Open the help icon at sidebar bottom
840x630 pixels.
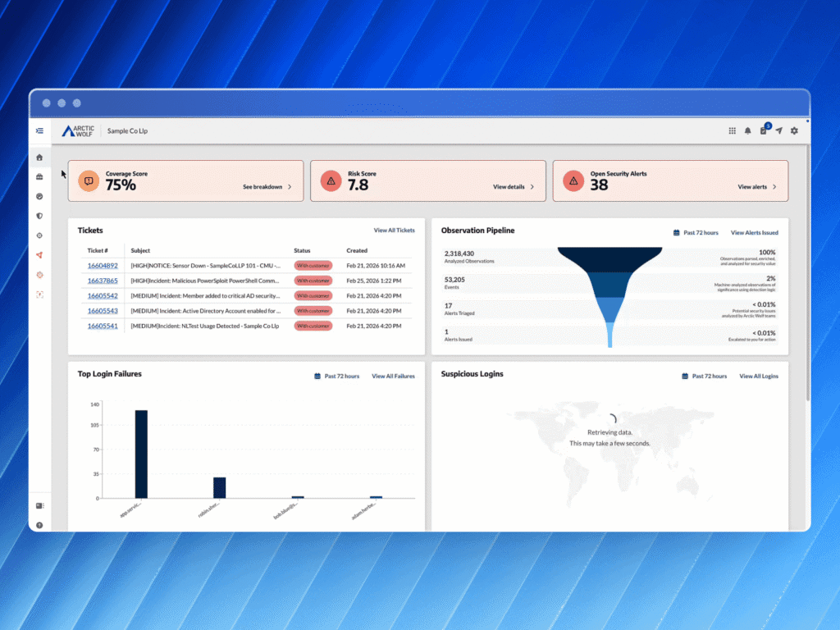pyautogui.click(x=39, y=526)
